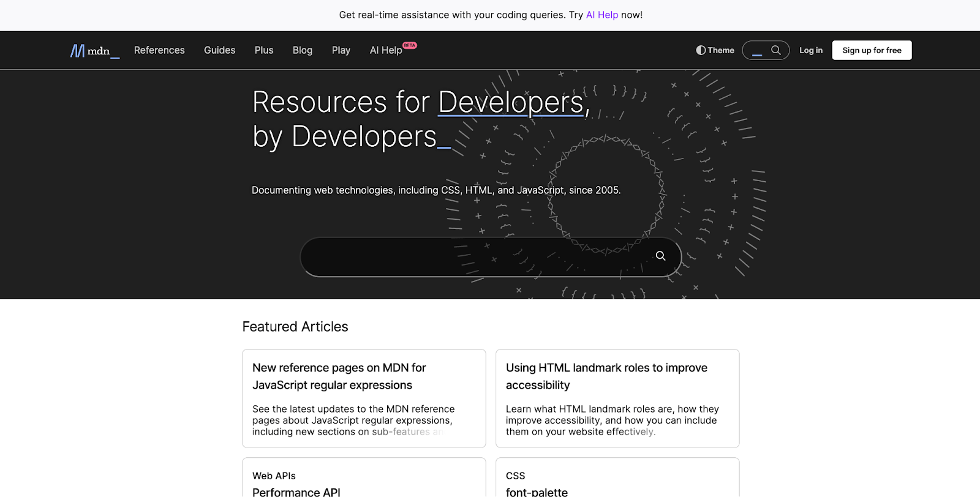
Task: Click the Web APIs tag label
Action: click(x=274, y=476)
